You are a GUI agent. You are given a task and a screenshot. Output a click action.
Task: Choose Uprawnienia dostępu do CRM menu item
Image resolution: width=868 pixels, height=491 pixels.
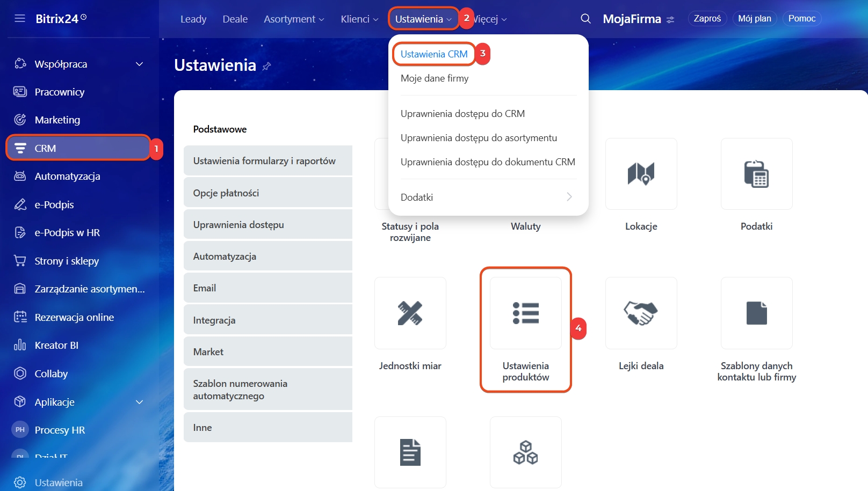[x=462, y=114]
